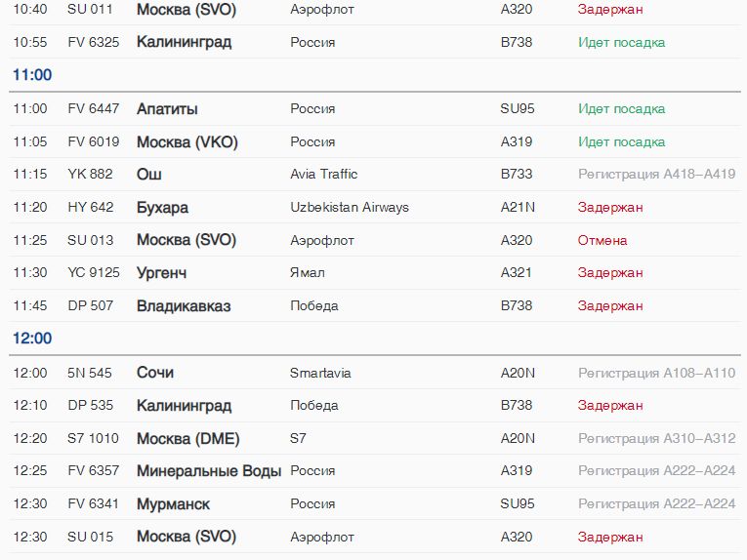Screen dimensions: 747x560
Task: Click the Uzbekistan Airways airline name
Action: coord(350,208)
